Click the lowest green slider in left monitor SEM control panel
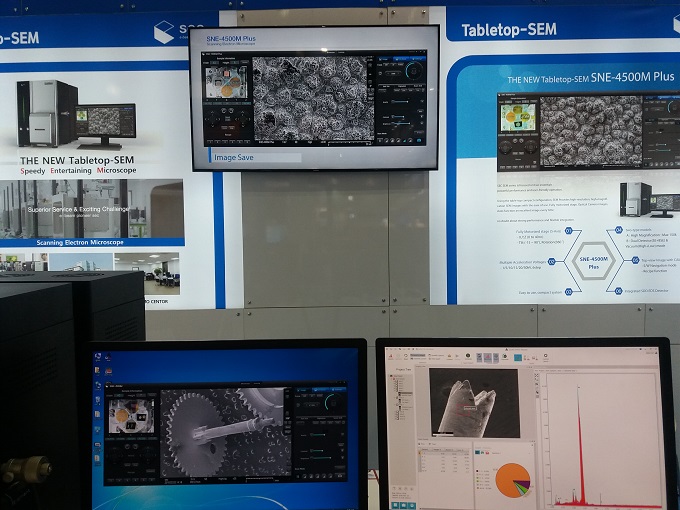This screenshot has height=510, width=680. click(321, 458)
